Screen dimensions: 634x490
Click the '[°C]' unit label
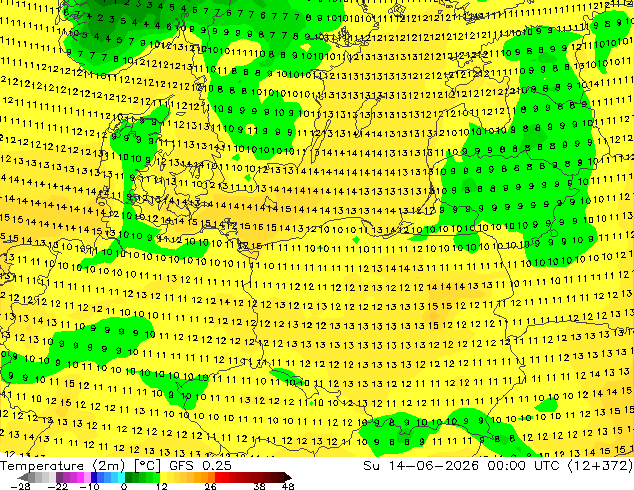(147, 466)
